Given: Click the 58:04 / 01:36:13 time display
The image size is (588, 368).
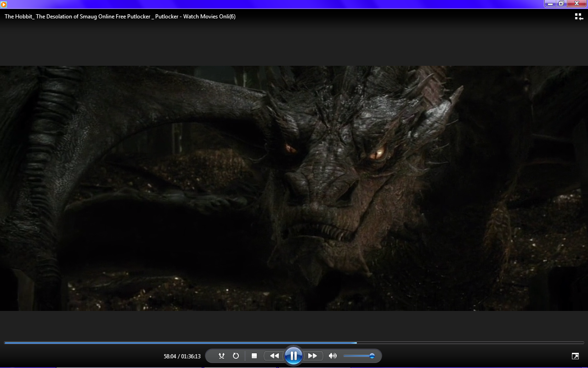Looking at the screenshot, I should click(182, 356).
